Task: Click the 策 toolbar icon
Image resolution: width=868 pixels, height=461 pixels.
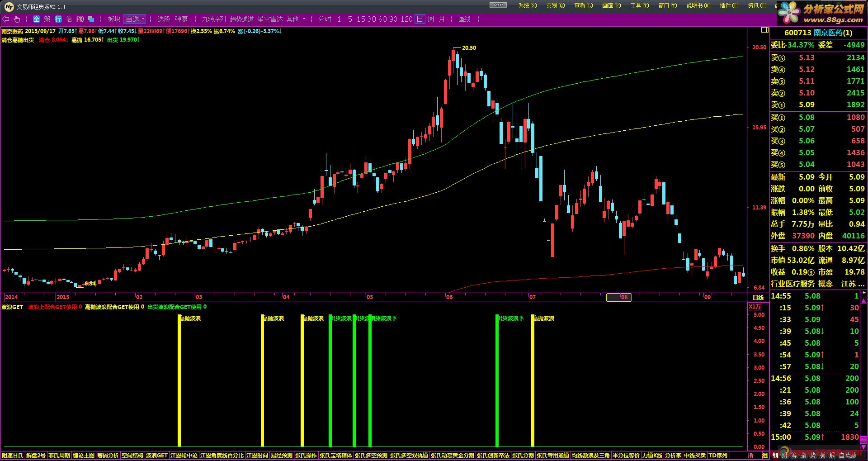Action: (x=47, y=19)
